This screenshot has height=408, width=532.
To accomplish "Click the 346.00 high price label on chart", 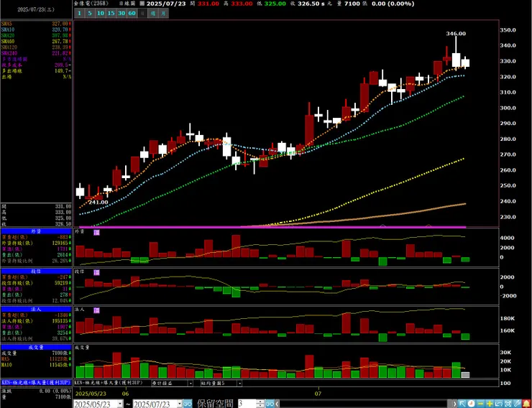I will [456, 34].
